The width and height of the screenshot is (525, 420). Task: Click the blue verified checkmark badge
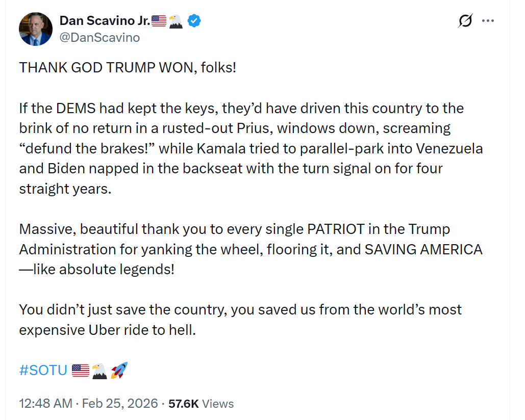[x=194, y=21]
